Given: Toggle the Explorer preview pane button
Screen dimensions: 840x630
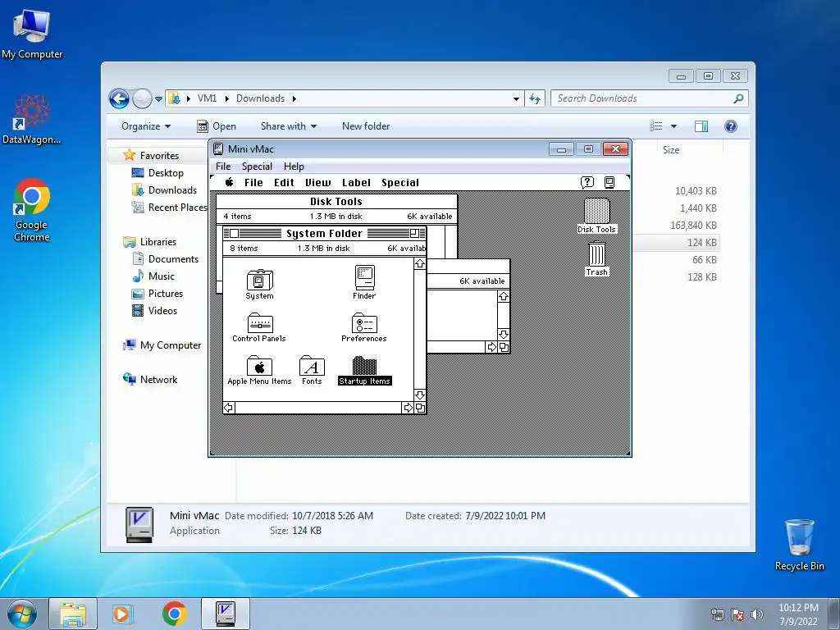Looking at the screenshot, I should click(701, 126).
